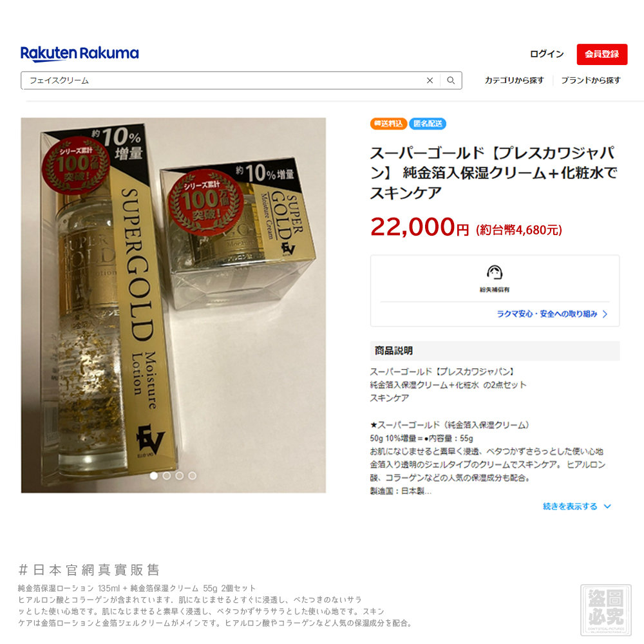Click the red 会員登録 button

(601, 54)
